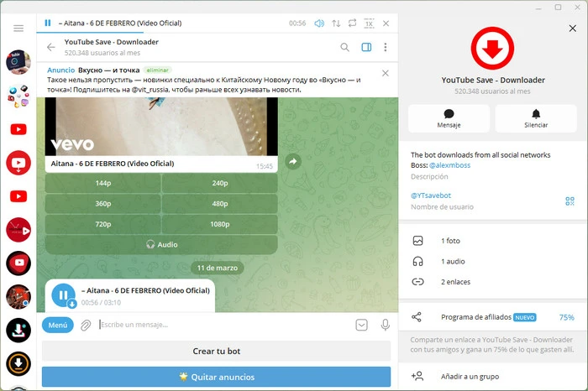Open the three-dot chat options menu
Screen dimensions: 588x391
click(x=385, y=47)
